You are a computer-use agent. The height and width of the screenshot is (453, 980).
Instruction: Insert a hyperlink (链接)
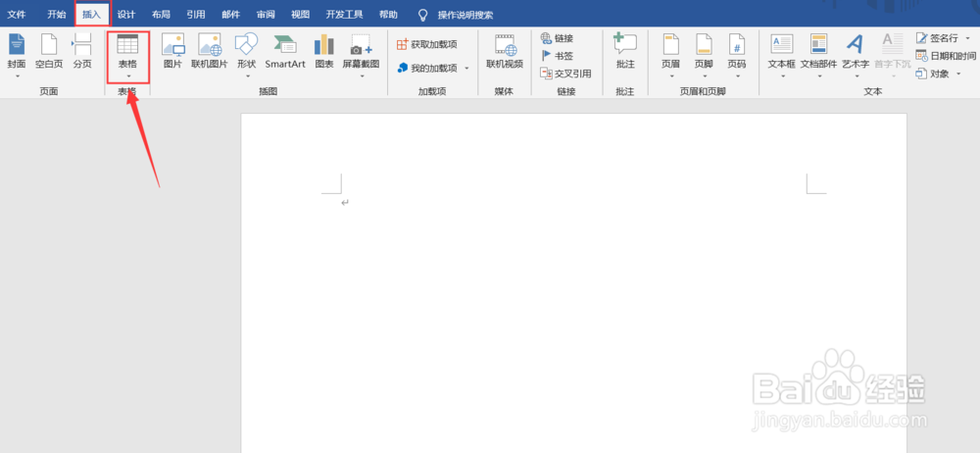[x=557, y=38]
